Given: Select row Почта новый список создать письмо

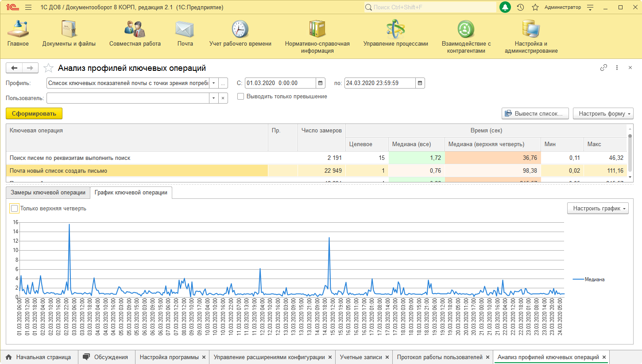Looking at the screenshot, I should coord(316,171).
